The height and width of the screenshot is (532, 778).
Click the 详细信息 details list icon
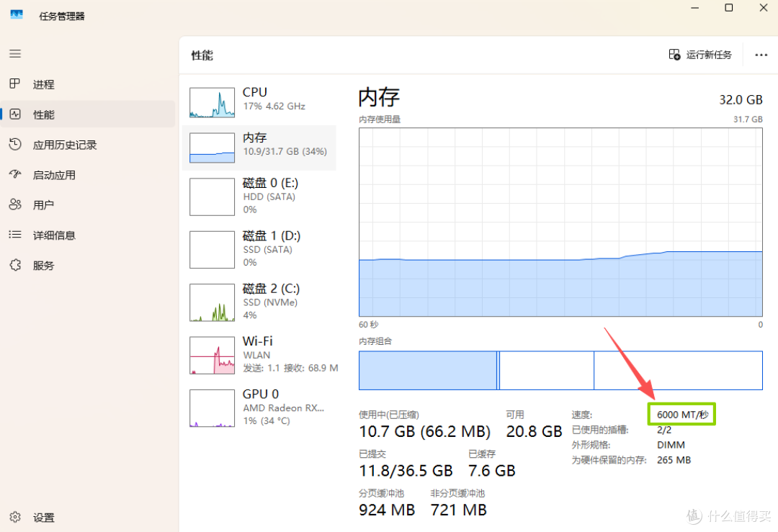15,235
